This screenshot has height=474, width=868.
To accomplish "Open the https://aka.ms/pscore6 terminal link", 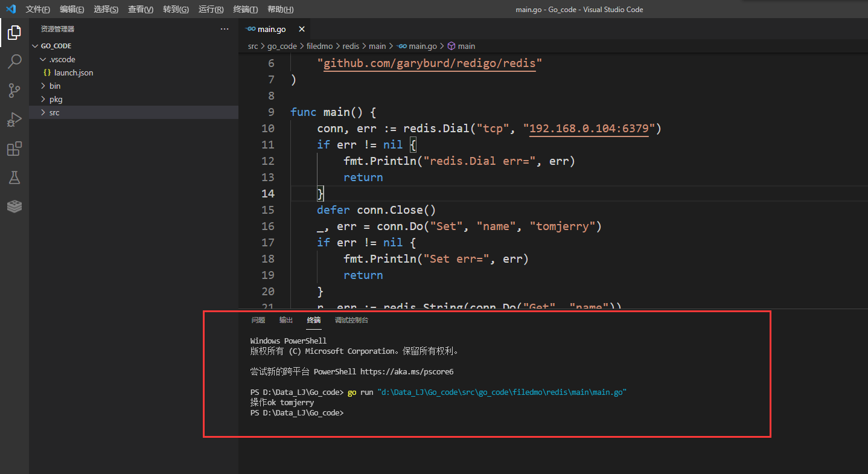I will tap(407, 372).
